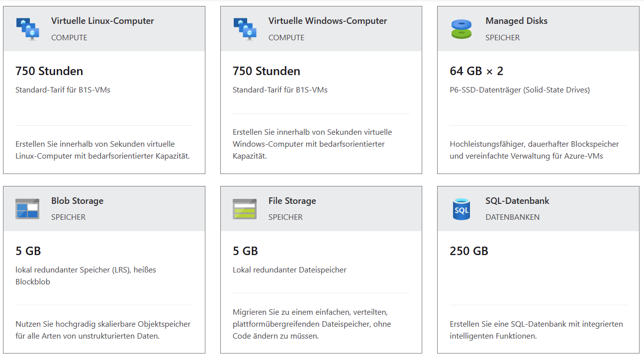Screen dimensions: 644x358
Task: Click the Virtuelle Windows-Computer icon
Action: [245, 28]
